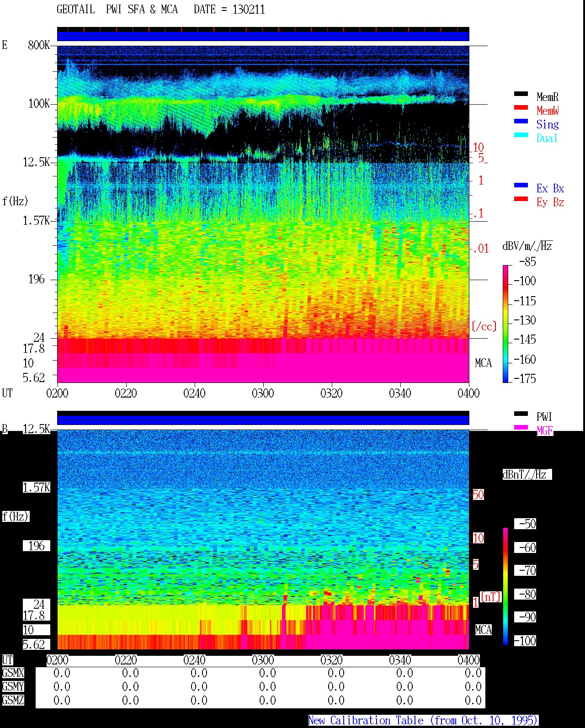Click the black MemR legend swatch
The width and height of the screenshot is (585, 728).
click(x=521, y=94)
